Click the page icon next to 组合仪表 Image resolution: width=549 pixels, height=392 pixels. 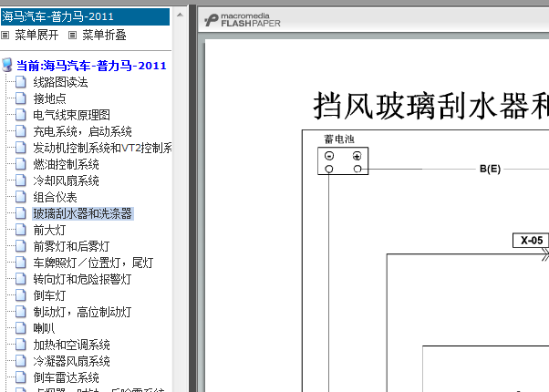(21, 197)
